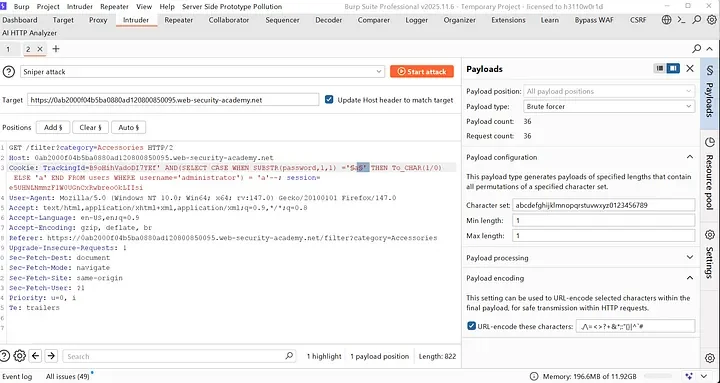The image size is (720, 383).
Task: Click the Start attack button
Action: (422, 72)
